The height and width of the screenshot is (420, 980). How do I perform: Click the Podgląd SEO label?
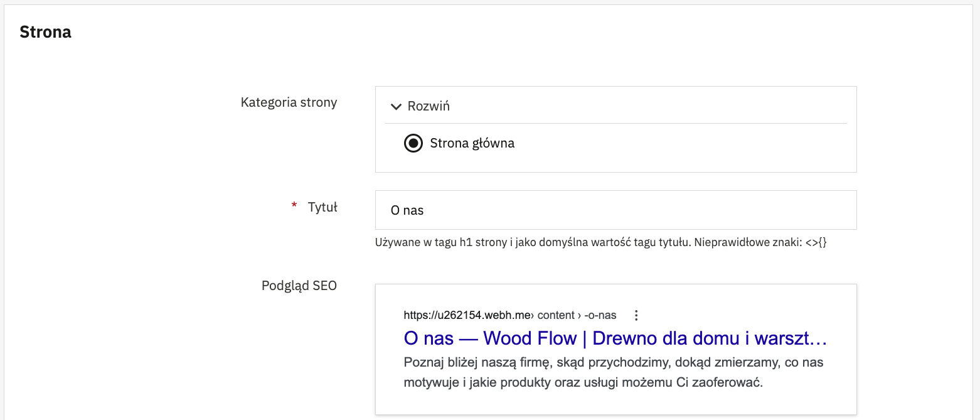pos(299,286)
